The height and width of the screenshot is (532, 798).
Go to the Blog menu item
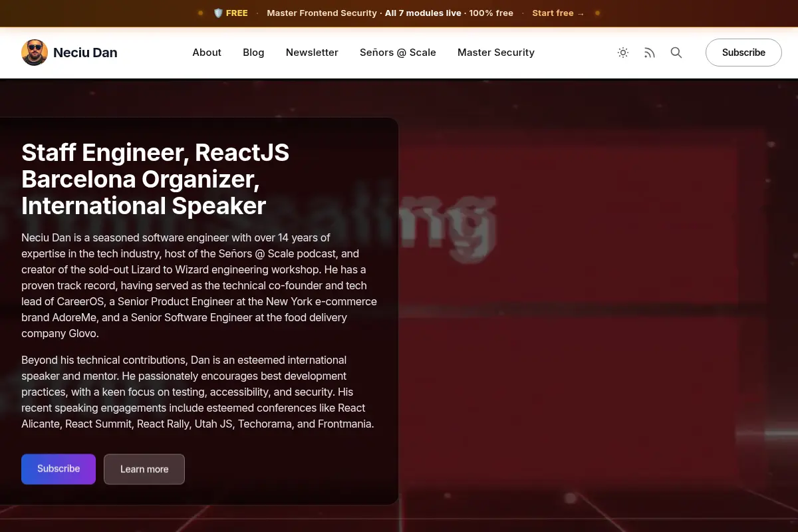pos(253,53)
